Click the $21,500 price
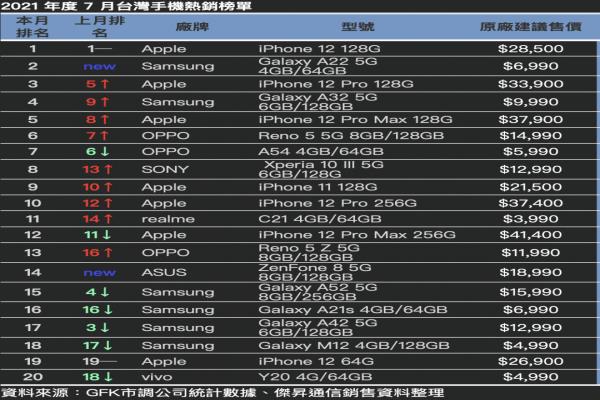The image size is (600, 400). 530,187
